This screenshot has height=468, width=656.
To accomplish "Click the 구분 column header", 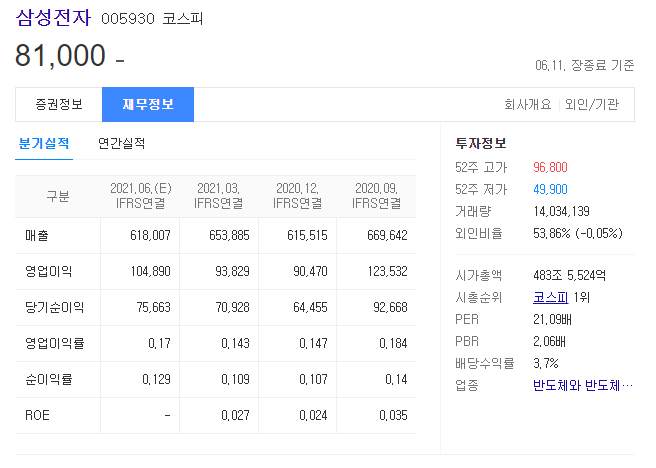I will [58, 196].
